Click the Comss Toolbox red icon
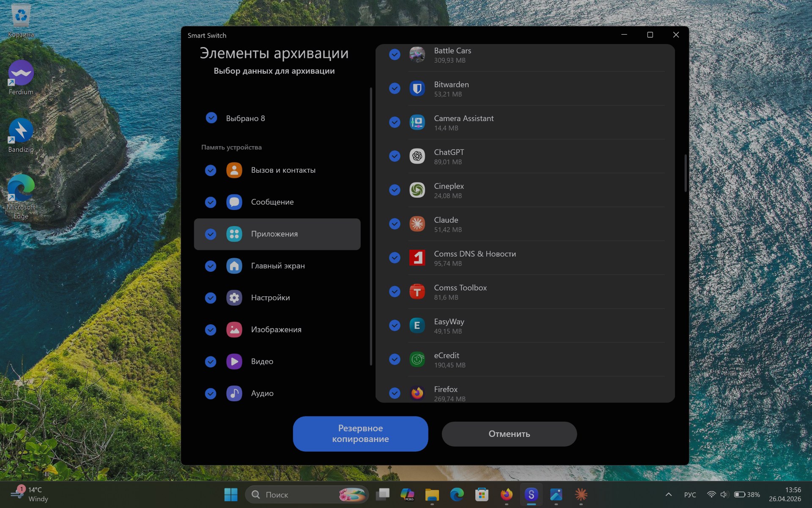812x508 pixels. [417, 292]
